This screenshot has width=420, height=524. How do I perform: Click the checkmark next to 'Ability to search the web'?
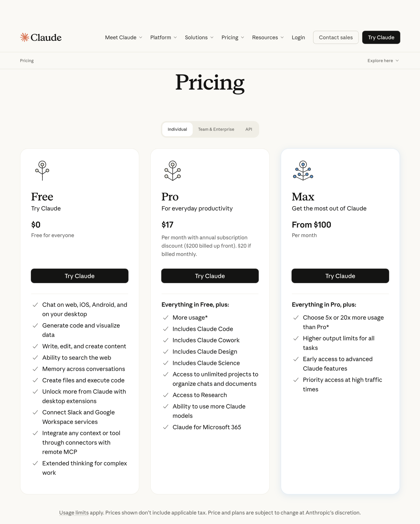pyautogui.click(x=35, y=358)
